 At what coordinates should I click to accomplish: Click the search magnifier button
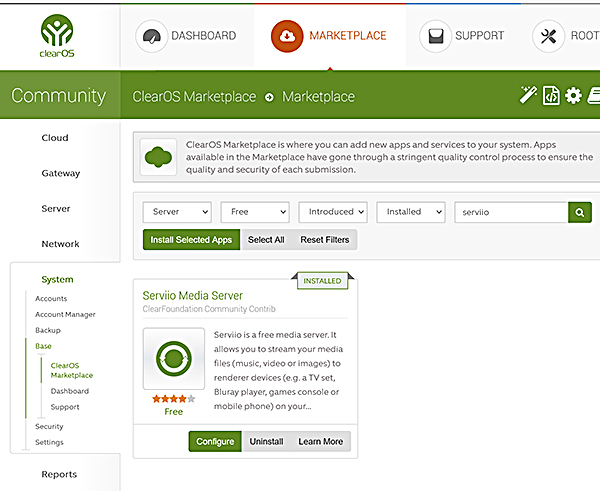[580, 212]
